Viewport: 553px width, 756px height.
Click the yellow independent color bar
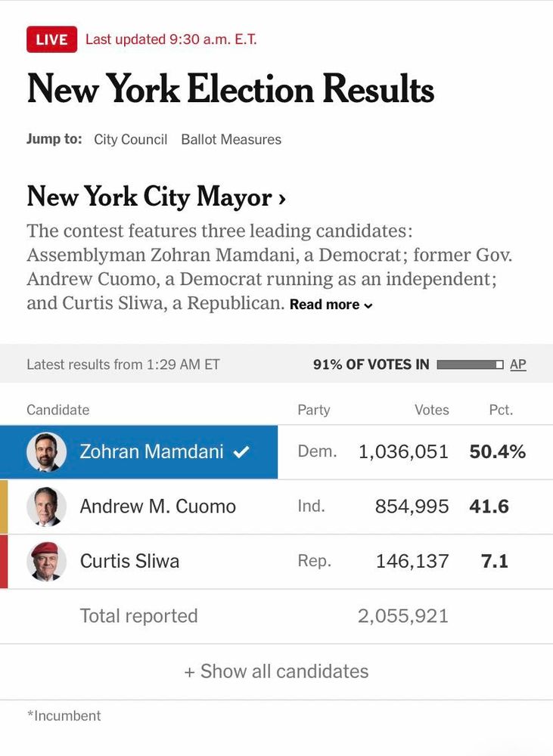(x=4, y=507)
